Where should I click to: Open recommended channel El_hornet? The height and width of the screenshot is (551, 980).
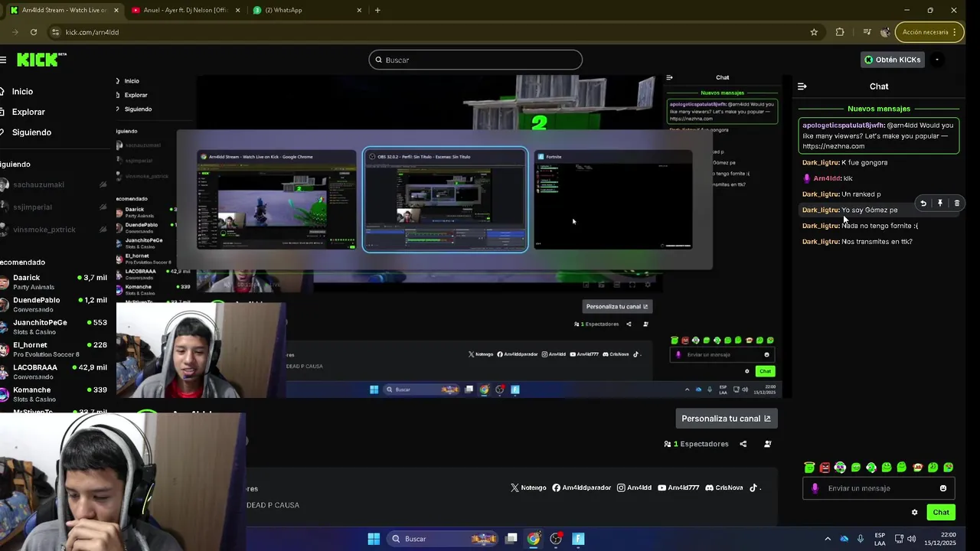[x=55, y=349]
